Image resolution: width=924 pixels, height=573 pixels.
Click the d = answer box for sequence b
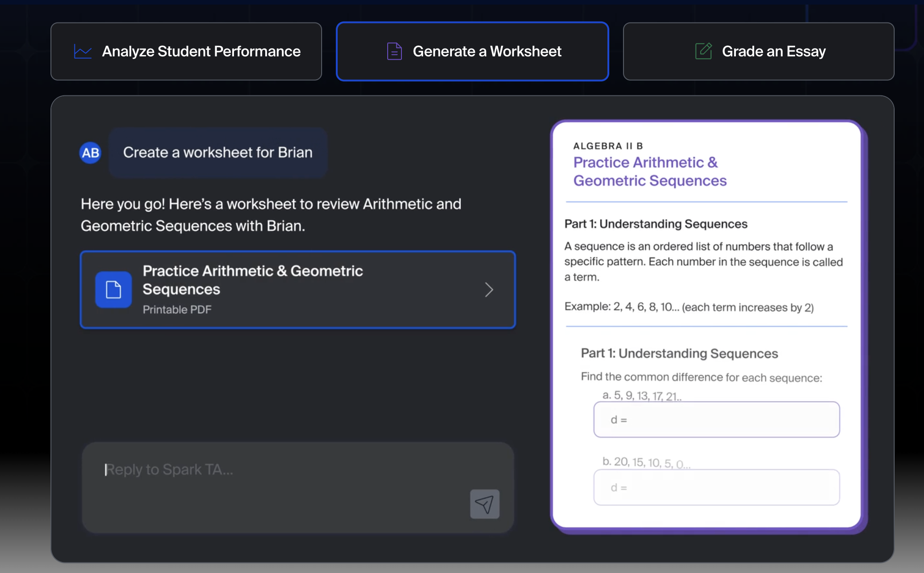(x=716, y=487)
